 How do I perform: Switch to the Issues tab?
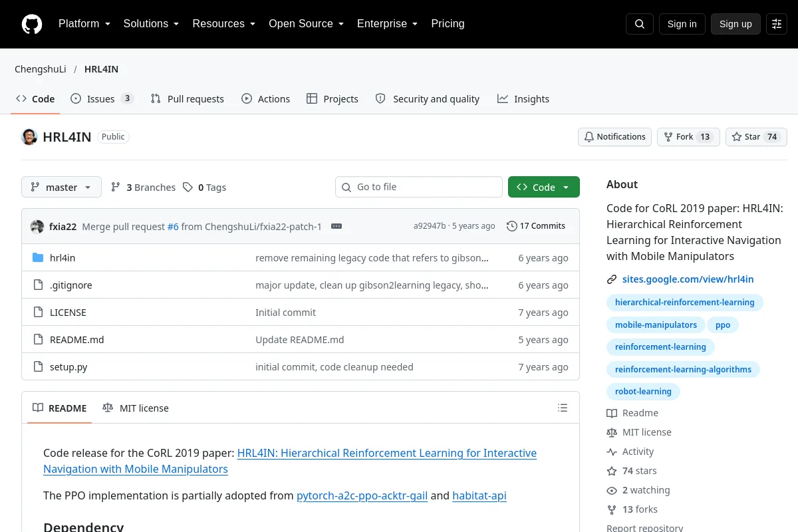click(x=102, y=98)
